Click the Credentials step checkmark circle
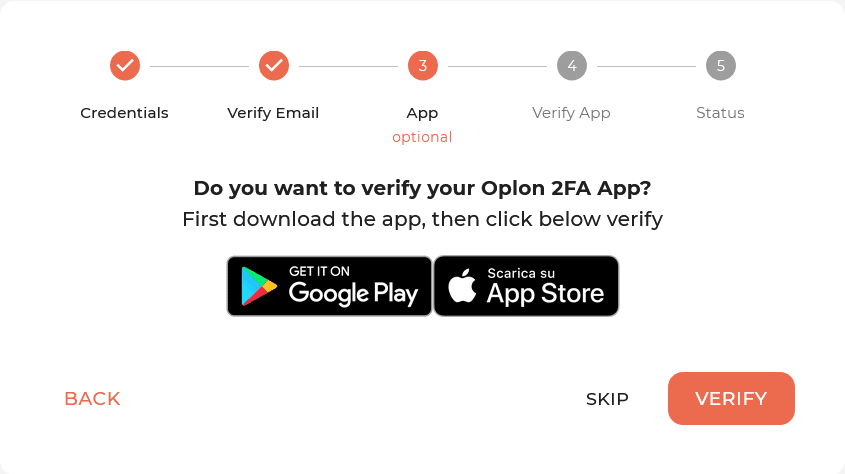Viewport: 845px width, 474px height. [x=125, y=66]
